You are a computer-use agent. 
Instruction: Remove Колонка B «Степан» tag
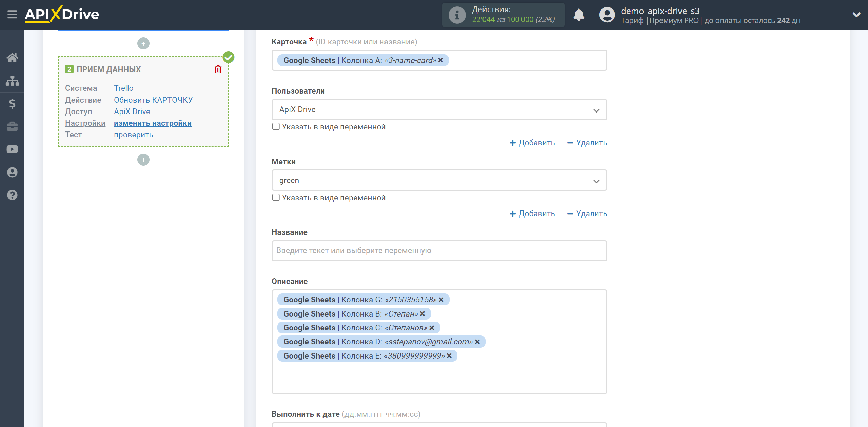click(x=422, y=314)
